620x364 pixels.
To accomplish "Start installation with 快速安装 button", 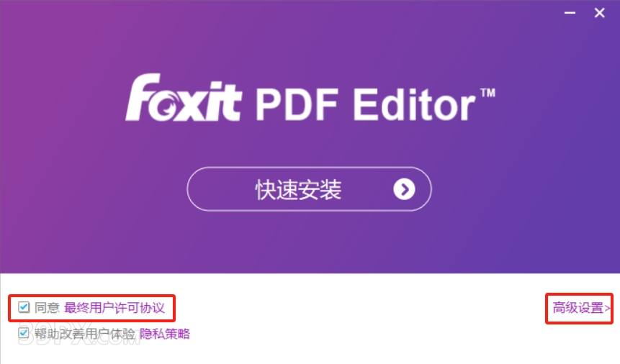I will coord(309,189).
